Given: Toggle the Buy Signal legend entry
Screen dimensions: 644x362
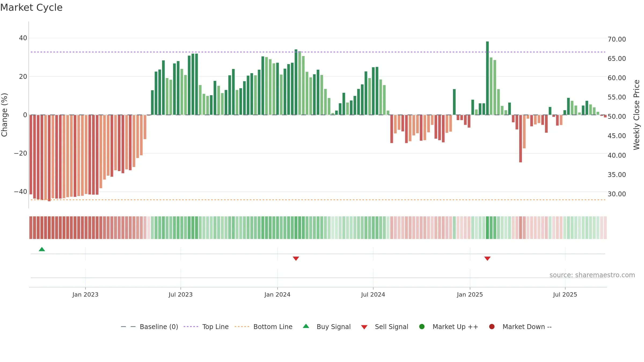Looking at the screenshot, I should pos(327,327).
